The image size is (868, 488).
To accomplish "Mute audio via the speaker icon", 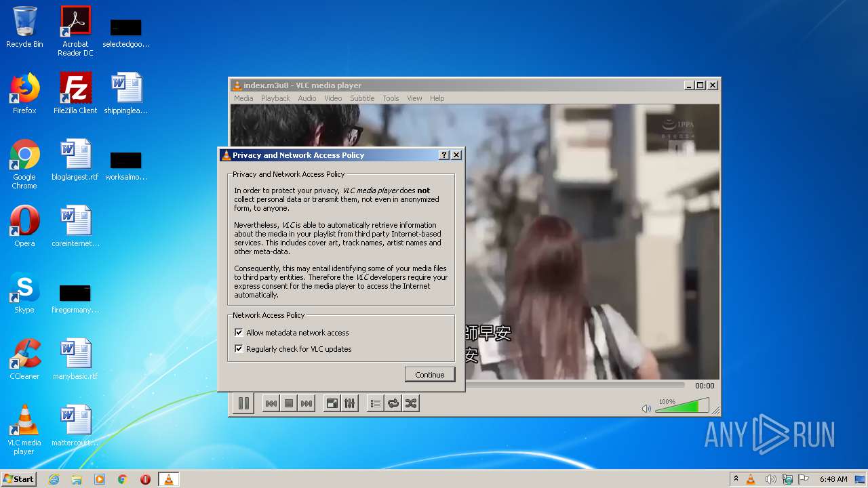I will coord(646,408).
